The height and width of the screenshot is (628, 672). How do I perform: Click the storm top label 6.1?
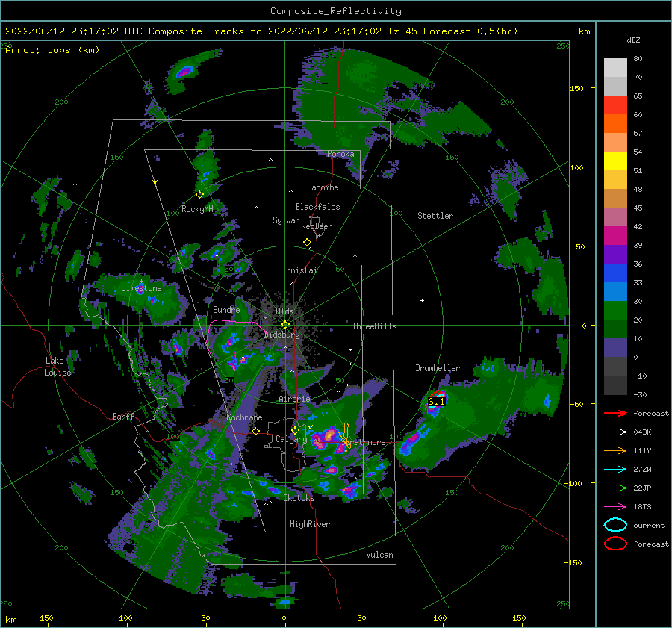436,402
